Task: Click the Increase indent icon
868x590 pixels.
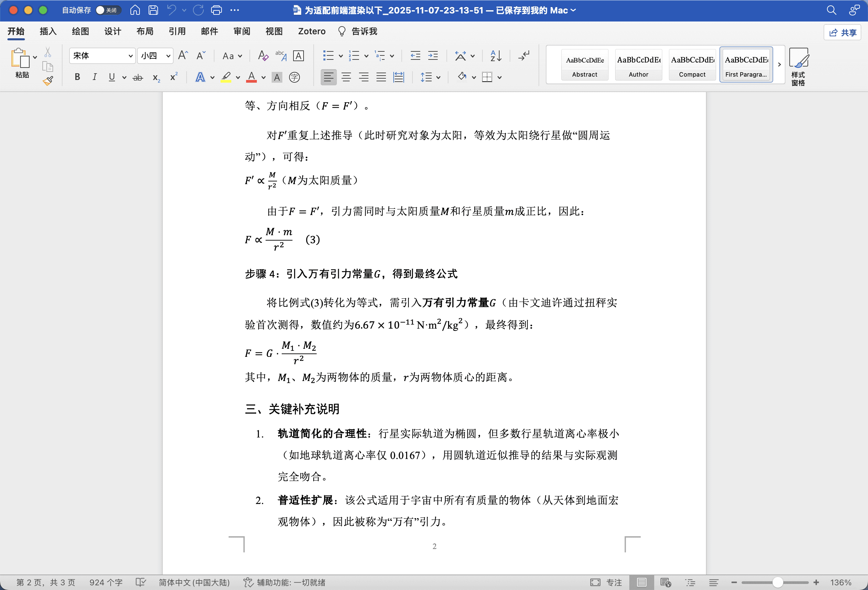Action: (x=433, y=56)
